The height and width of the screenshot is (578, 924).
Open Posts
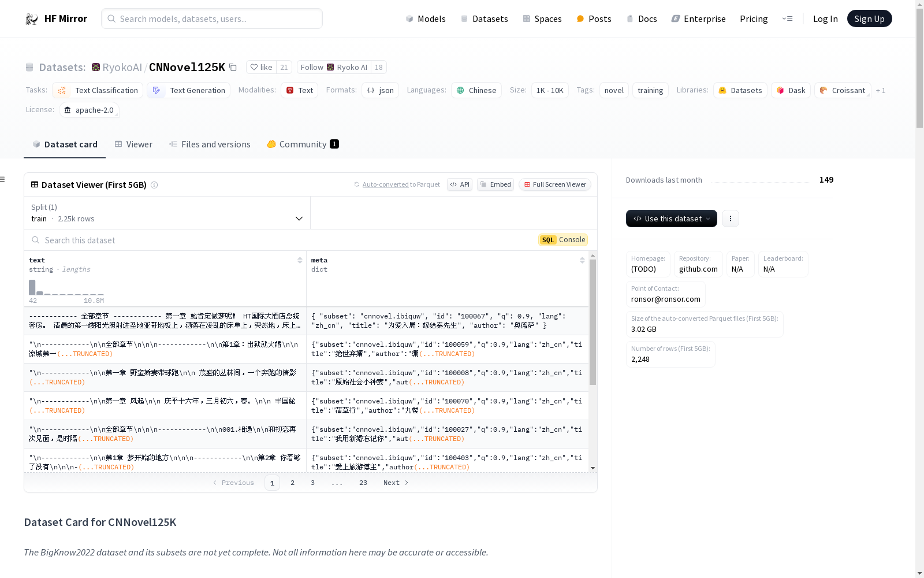point(594,18)
